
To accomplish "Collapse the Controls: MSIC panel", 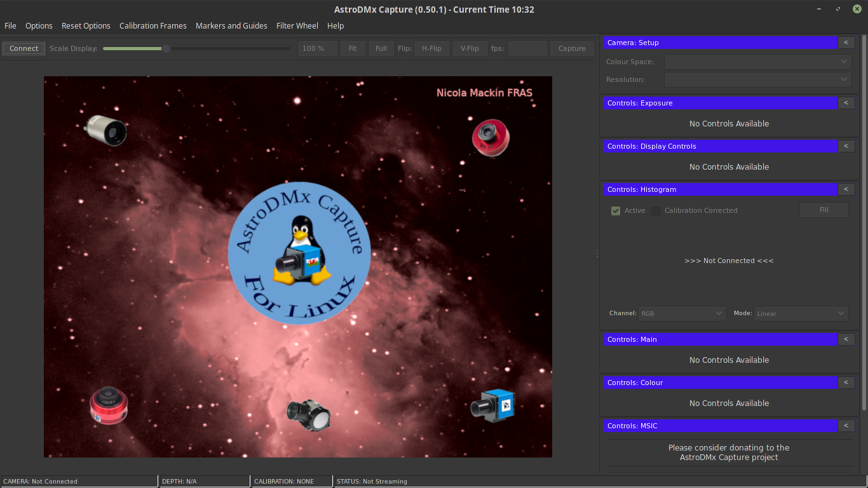I will [x=846, y=426].
